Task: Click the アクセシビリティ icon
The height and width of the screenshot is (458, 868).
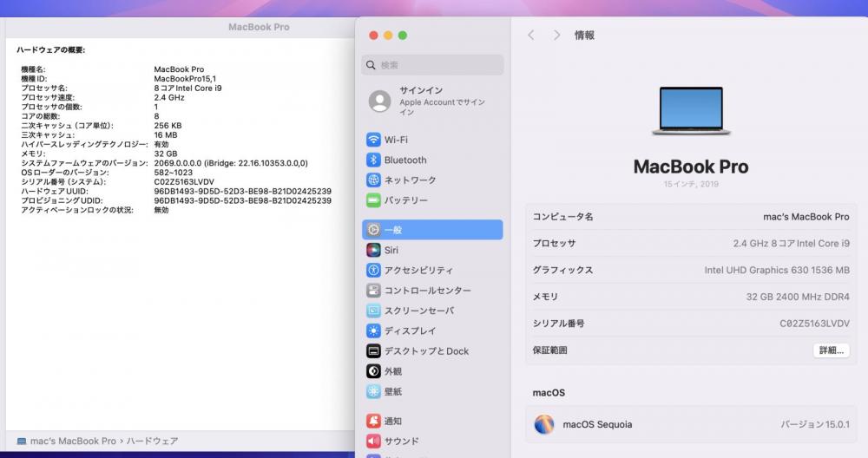Action: pyautogui.click(x=373, y=270)
